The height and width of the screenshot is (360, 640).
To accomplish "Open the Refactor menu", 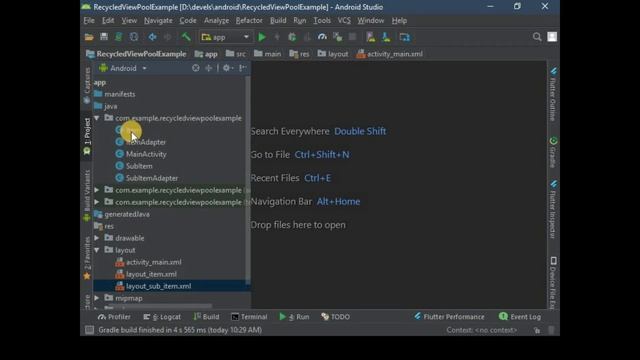I will [x=249, y=20].
